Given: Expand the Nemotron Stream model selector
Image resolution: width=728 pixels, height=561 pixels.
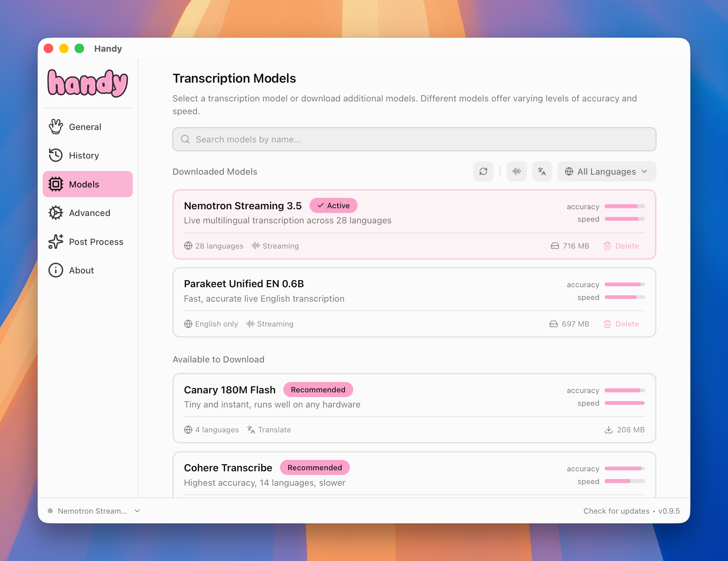Looking at the screenshot, I should coord(94,511).
